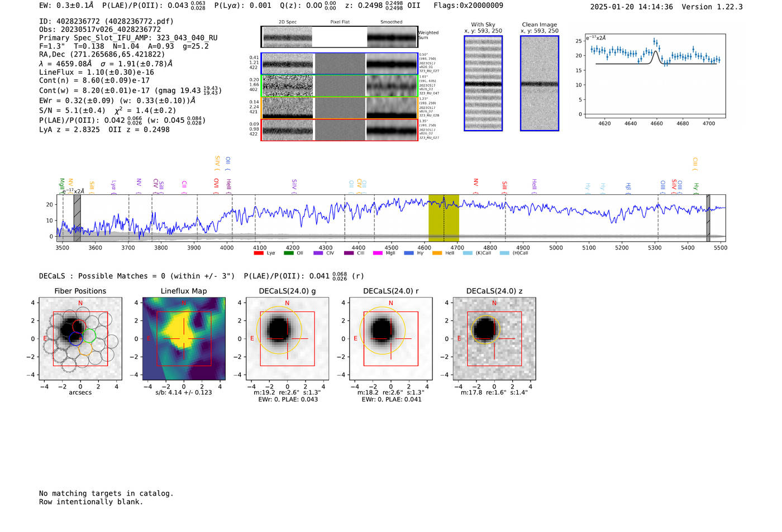Click the orange HeII legend swatch
782x532 pixels.
pyautogui.click(x=437, y=253)
